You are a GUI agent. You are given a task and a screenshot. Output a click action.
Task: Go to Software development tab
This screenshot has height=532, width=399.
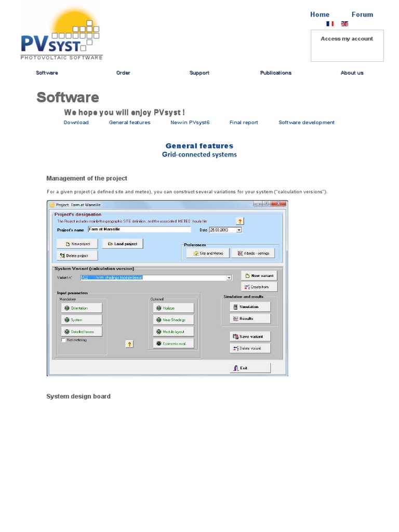[x=307, y=123]
